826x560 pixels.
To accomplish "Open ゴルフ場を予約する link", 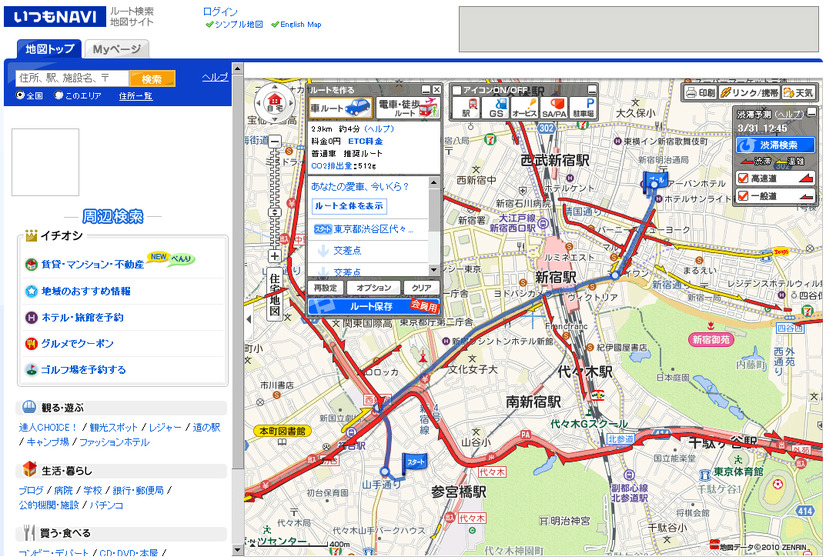I will pyautogui.click(x=83, y=369).
